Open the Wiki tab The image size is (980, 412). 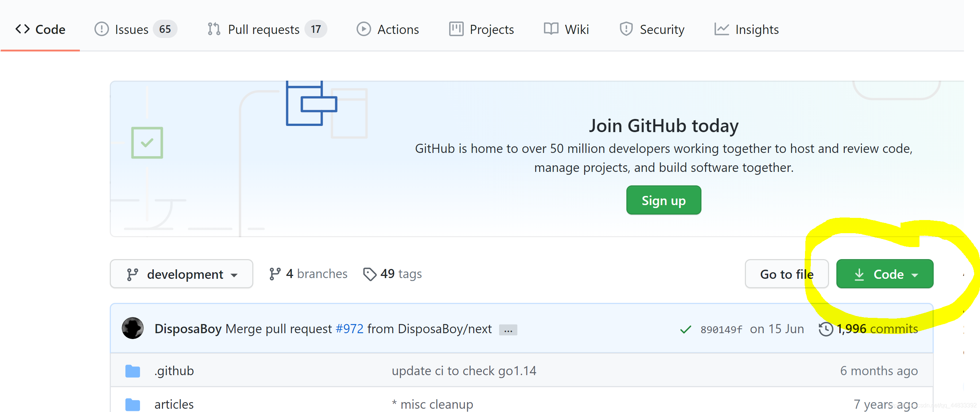567,29
